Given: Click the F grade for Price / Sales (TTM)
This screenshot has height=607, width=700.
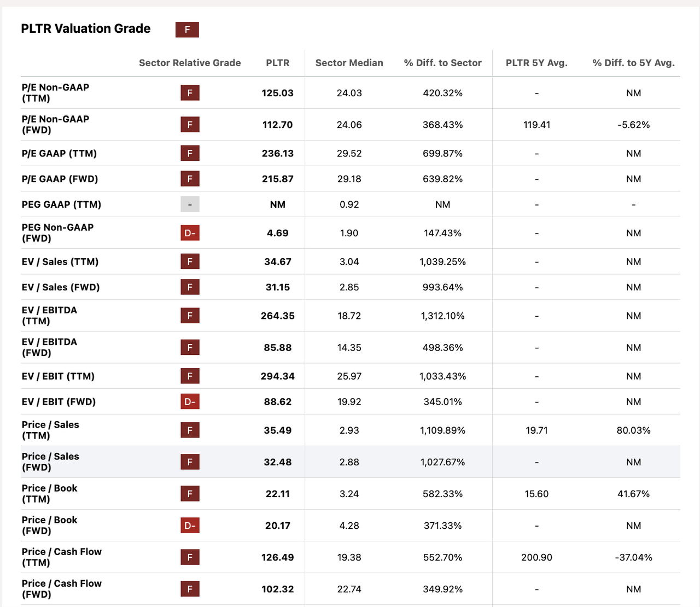Looking at the screenshot, I should 190,430.
